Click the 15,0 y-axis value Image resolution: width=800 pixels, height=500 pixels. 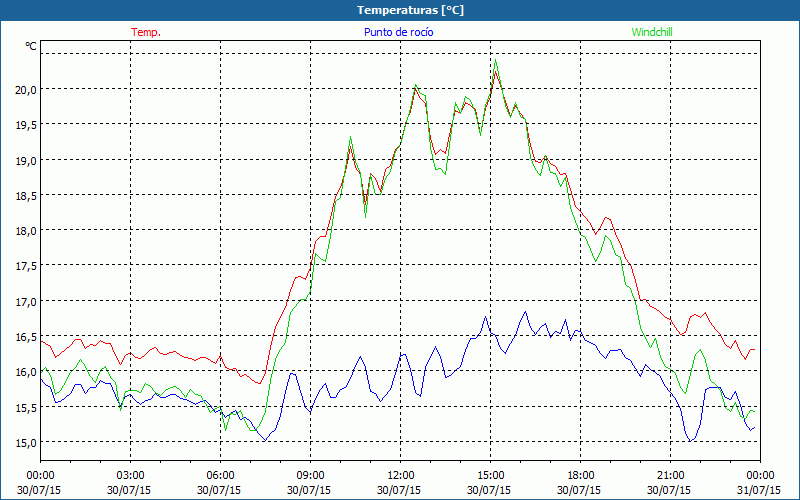coord(27,442)
